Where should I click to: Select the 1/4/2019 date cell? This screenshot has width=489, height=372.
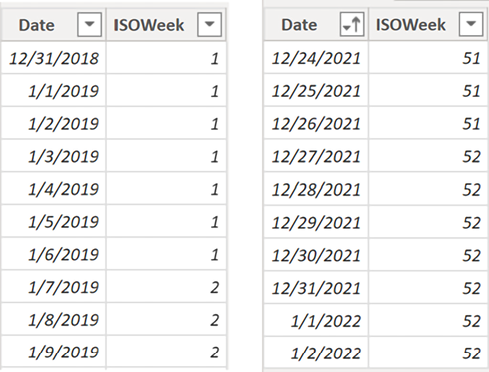pyautogui.click(x=54, y=188)
